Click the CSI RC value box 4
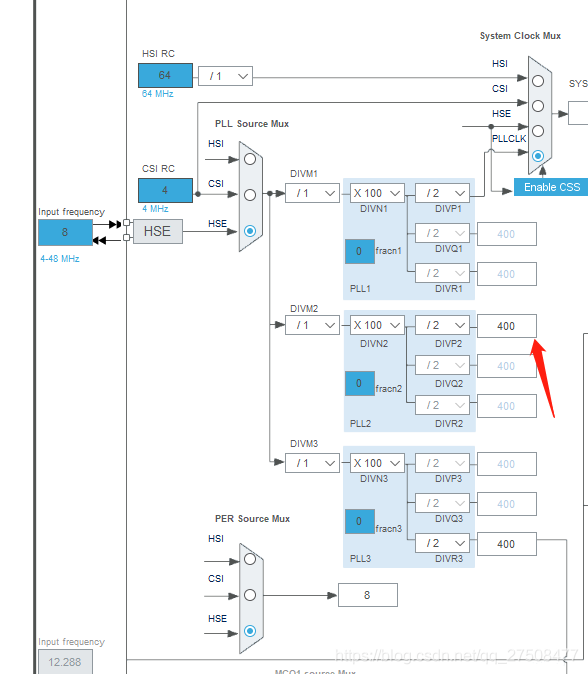 (165, 190)
